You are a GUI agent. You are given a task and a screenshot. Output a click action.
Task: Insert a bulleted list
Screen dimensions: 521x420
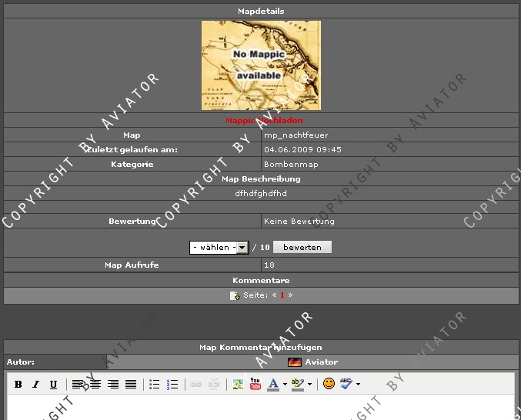point(155,384)
